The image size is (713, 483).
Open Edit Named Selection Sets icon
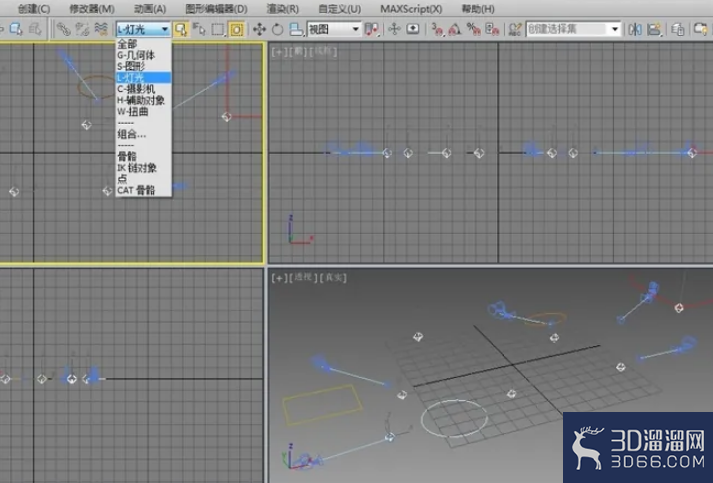click(515, 30)
